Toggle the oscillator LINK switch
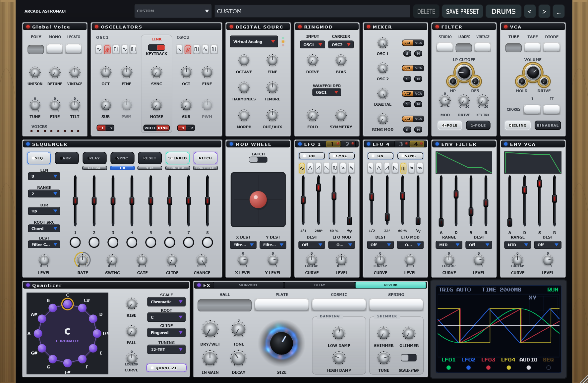 tap(157, 47)
